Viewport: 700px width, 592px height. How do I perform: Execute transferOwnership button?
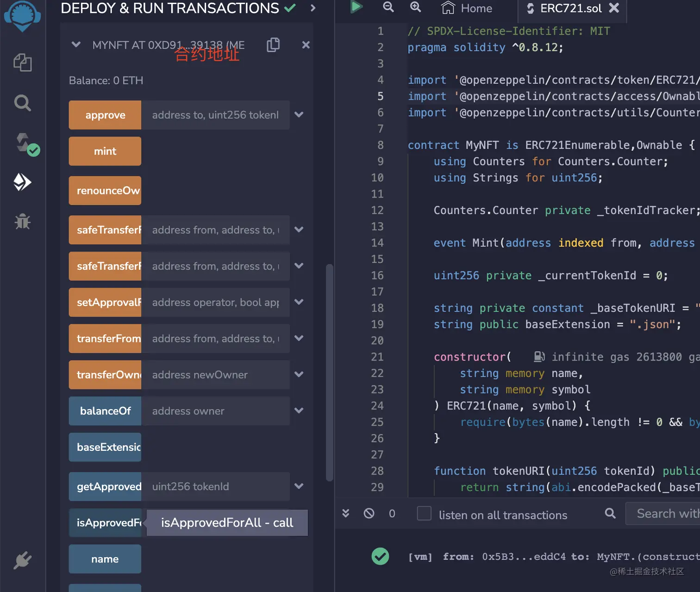pyautogui.click(x=105, y=374)
